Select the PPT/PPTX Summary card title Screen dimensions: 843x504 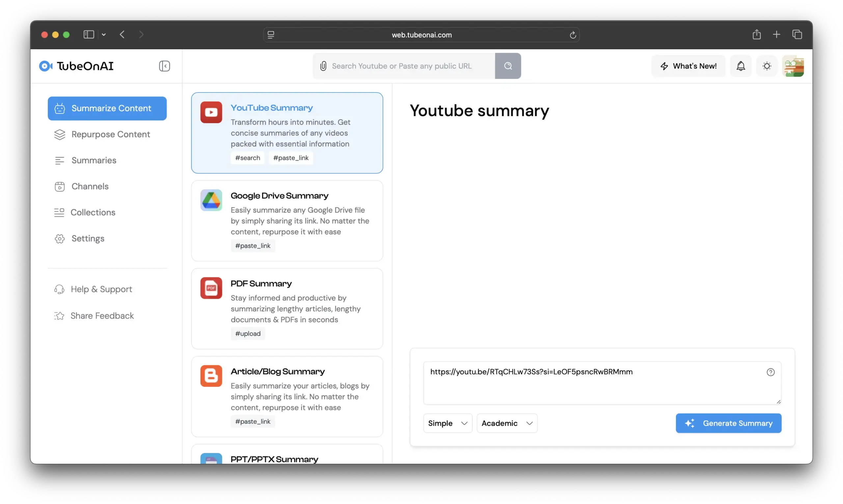[x=274, y=459]
